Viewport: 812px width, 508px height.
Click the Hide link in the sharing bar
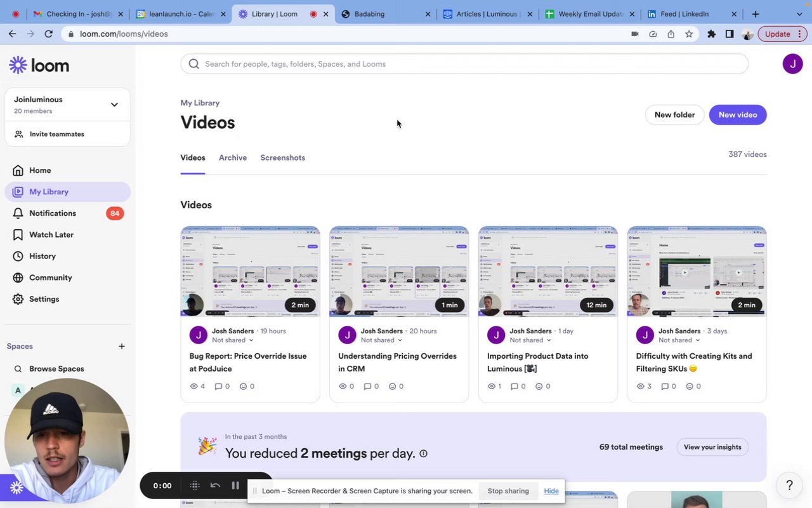click(x=551, y=491)
